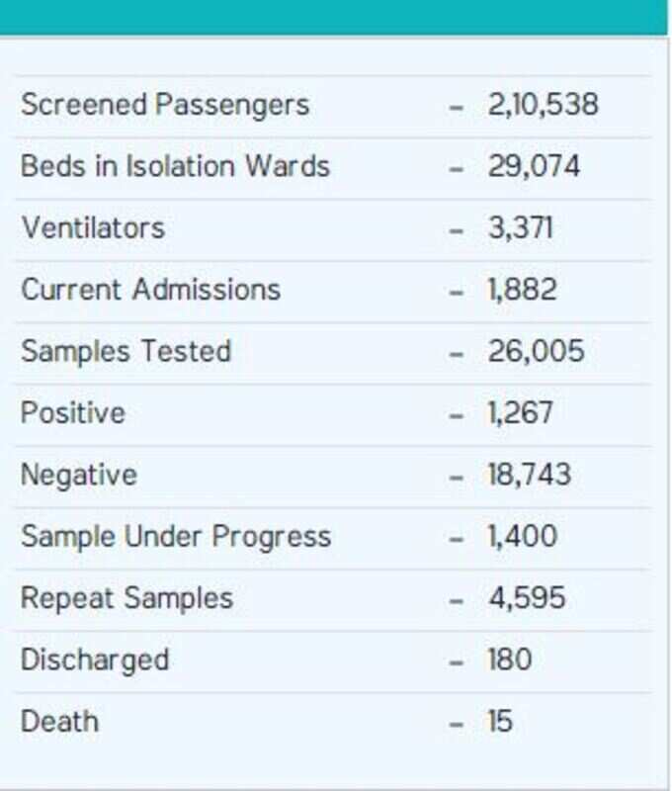Click the teal header bar
The image size is (672, 791).
333,17
